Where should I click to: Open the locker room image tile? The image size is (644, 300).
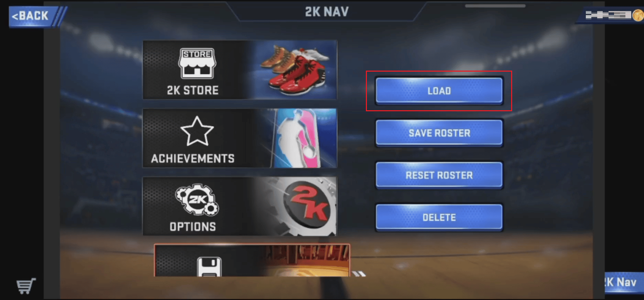252,261
